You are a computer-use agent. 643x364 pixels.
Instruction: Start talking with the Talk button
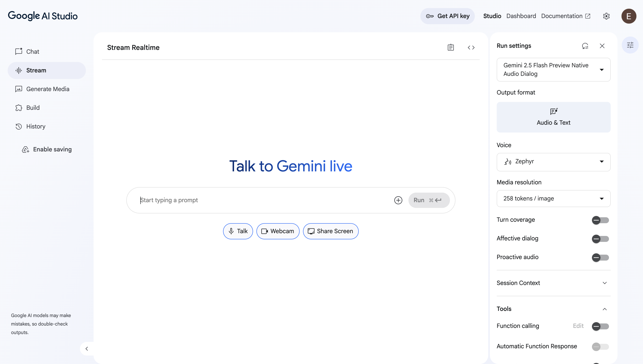[238, 231]
